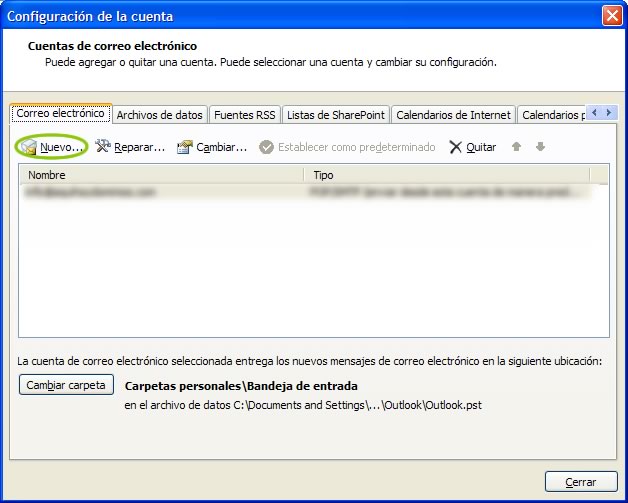This screenshot has height=503, width=628.
Task: Click the Cambiar account settings icon
Action: (x=185, y=147)
